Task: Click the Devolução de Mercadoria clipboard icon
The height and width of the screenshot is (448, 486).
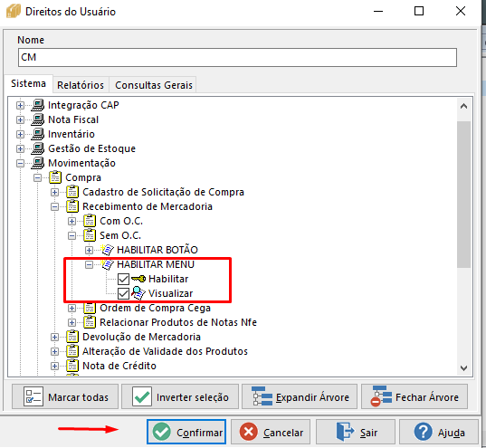Action: [x=72, y=337]
